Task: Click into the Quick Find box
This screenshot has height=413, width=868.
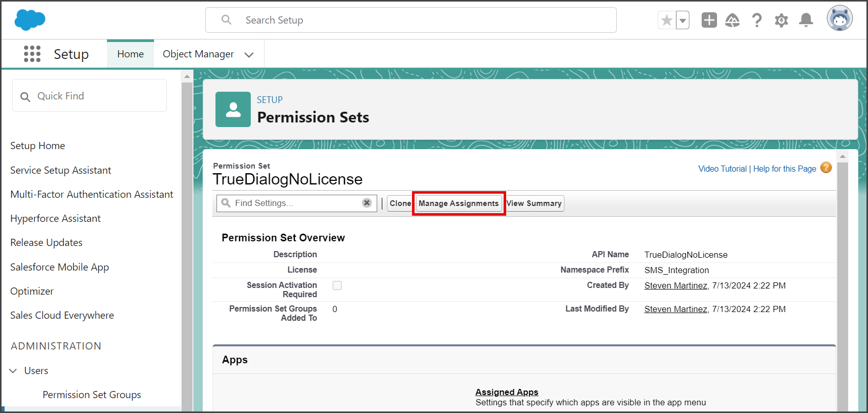Action: (x=90, y=96)
